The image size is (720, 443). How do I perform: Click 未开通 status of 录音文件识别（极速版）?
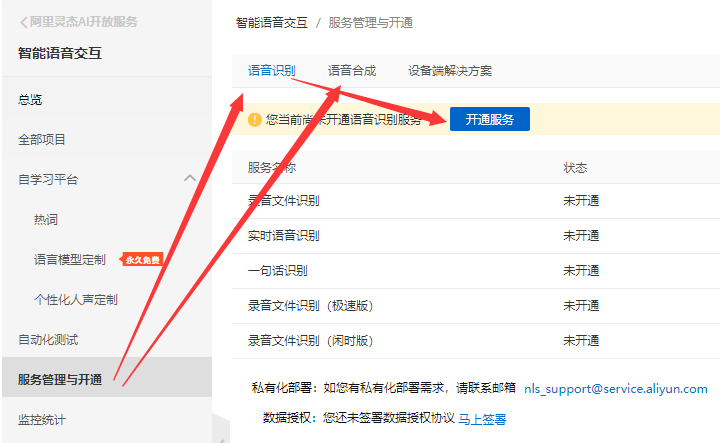click(x=581, y=306)
